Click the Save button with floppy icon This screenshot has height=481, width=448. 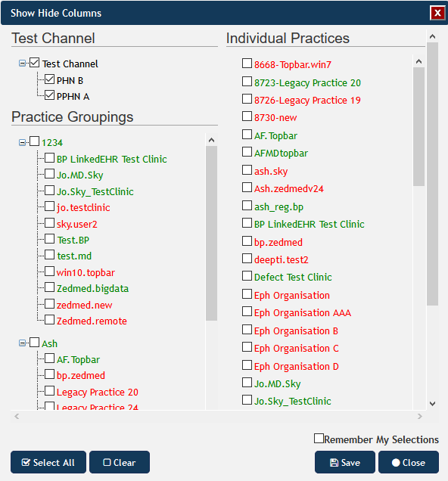coord(344,462)
